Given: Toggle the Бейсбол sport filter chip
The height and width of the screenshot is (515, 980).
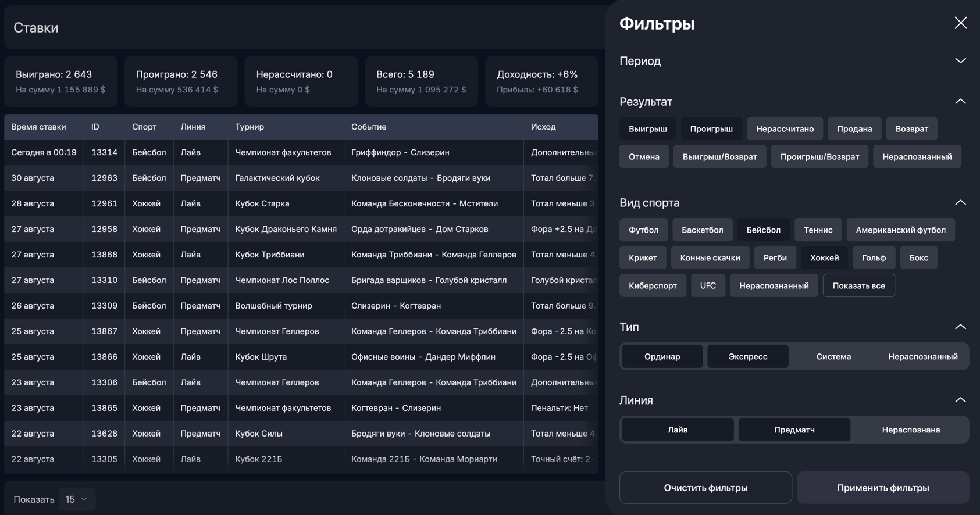Looking at the screenshot, I should coord(763,230).
